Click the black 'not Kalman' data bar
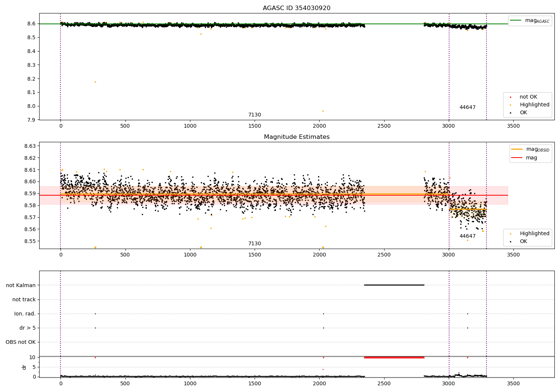This screenshot has width=560, height=392. pyautogui.click(x=394, y=285)
